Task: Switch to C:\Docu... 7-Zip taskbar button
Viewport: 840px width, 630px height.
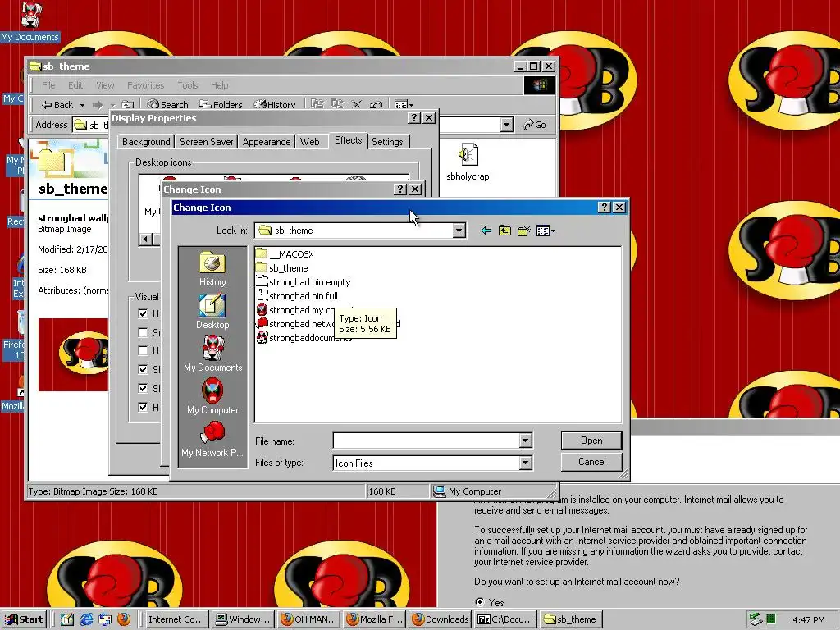Action: [x=506, y=619]
